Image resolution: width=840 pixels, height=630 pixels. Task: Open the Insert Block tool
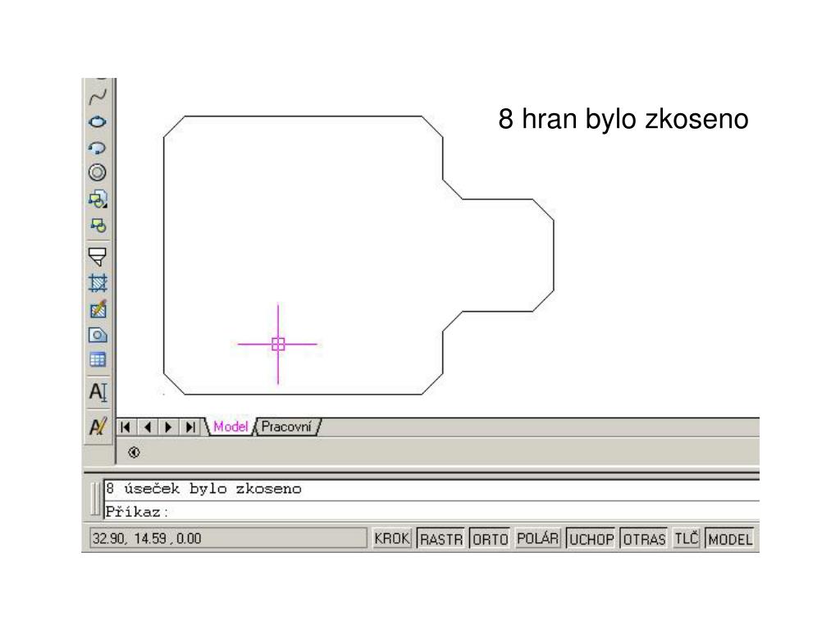point(98,199)
